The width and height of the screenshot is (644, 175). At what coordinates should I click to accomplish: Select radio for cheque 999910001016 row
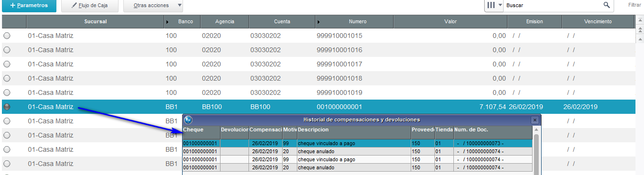7,50
